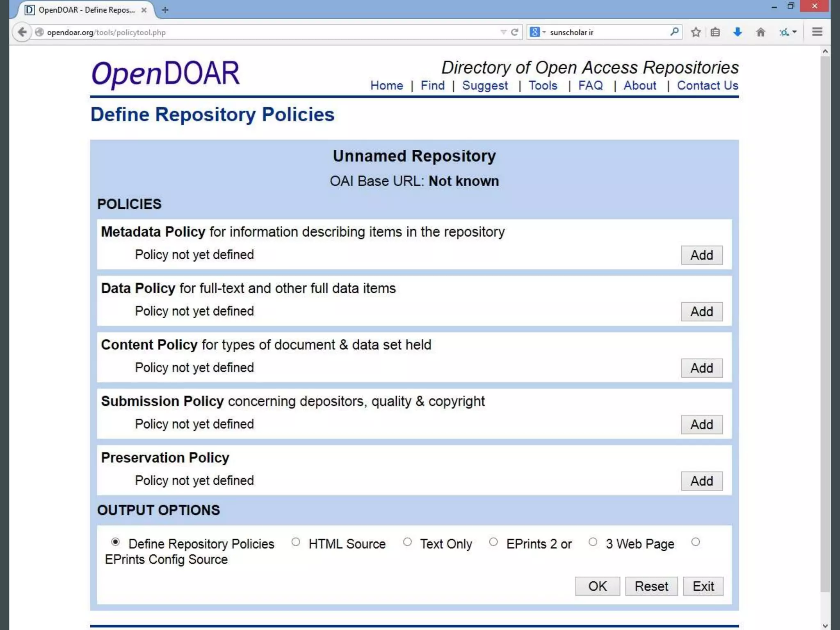Expand the toolbar addon dropdown arrow
The height and width of the screenshot is (630, 840).
794,32
